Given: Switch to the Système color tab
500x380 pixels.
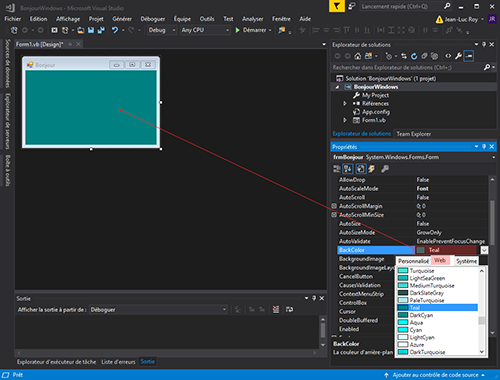Looking at the screenshot, I should point(466,261).
